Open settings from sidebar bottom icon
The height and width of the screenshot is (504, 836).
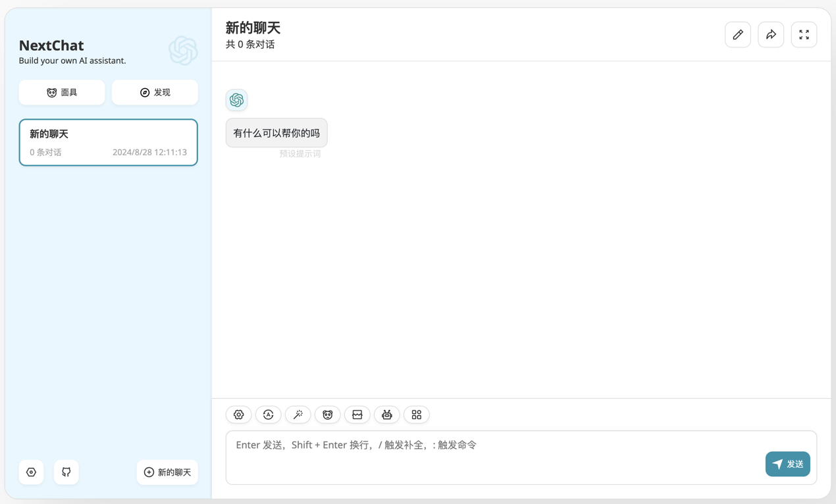coord(31,472)
